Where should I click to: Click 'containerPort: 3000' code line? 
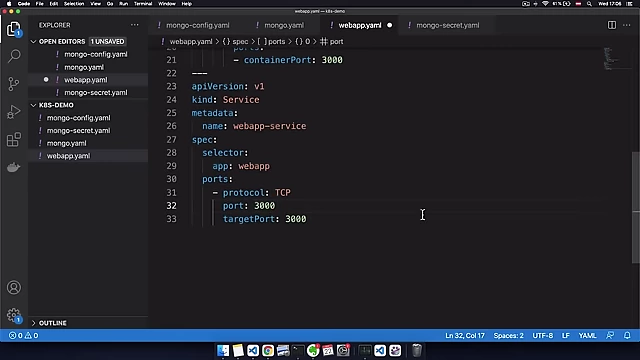(288, 60)
